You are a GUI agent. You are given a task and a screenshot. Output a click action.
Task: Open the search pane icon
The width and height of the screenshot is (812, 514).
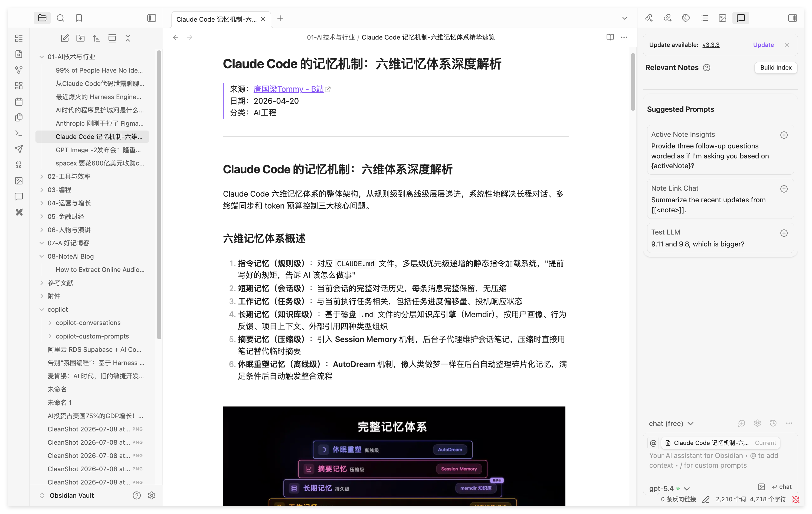[60, 18]
